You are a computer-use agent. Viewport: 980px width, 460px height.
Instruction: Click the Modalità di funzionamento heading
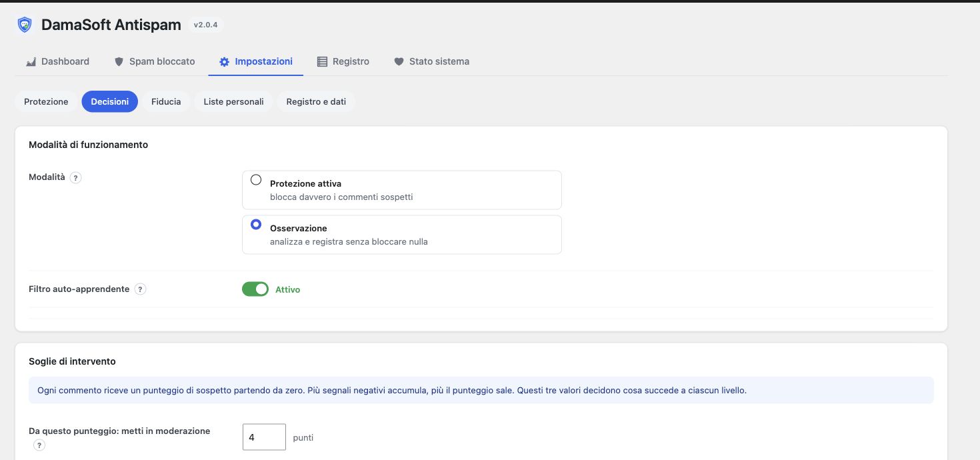tap(89, 145)
